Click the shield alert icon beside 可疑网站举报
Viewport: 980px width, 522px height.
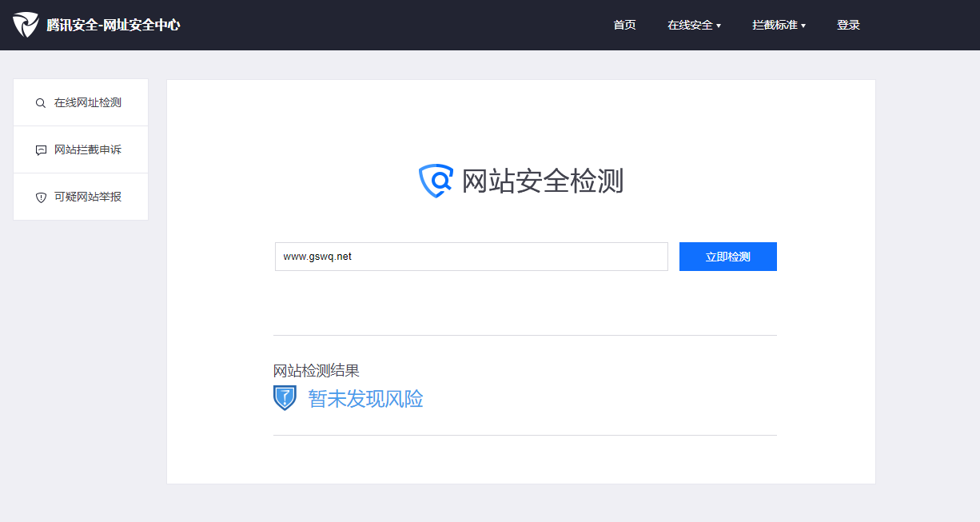point(41,197)
